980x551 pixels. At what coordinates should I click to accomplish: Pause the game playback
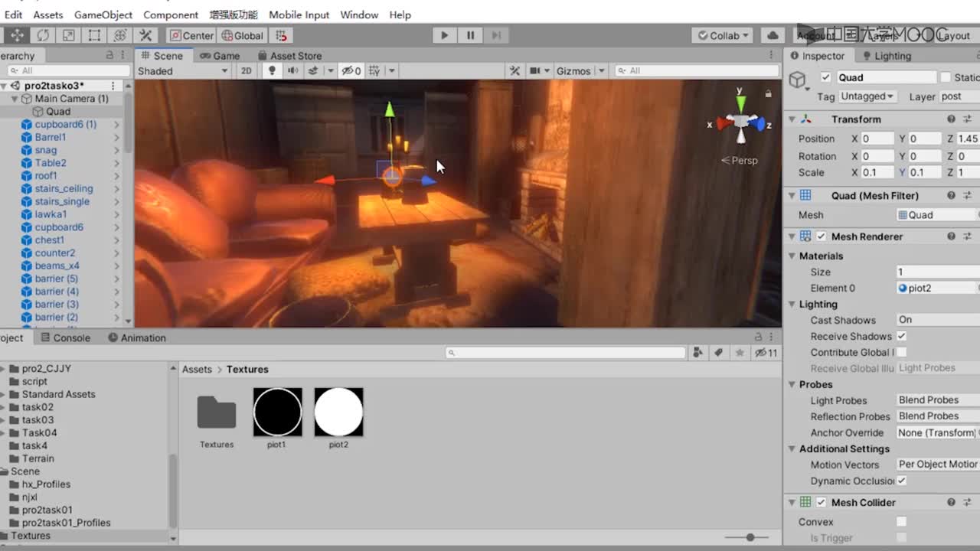click(x=470, y=35)
